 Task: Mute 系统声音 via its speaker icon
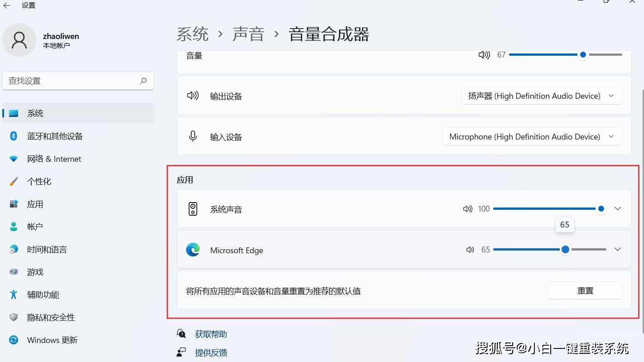[x=468, y=209]
